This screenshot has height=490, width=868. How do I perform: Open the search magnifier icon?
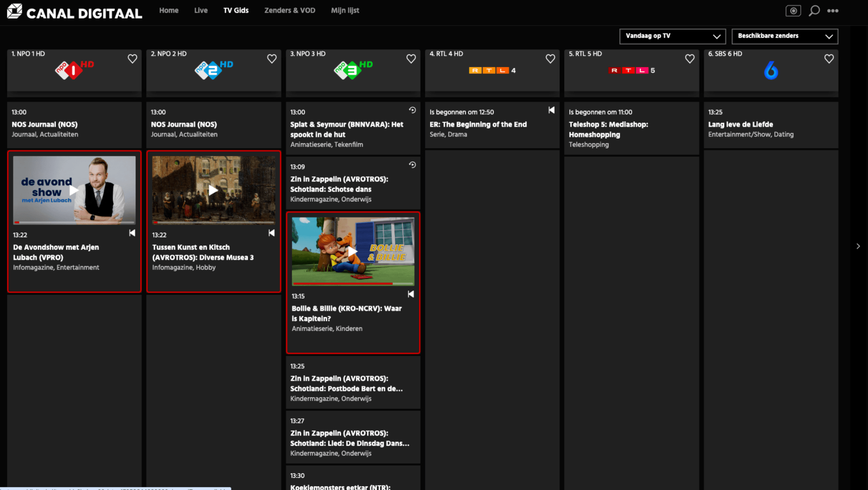pyautogui.click(x=814, y=11)
